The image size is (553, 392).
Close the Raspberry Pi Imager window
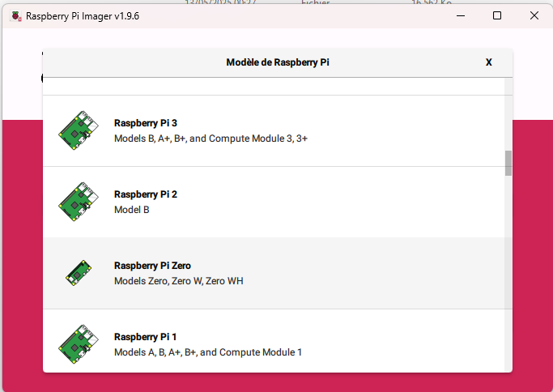[534, 15]
